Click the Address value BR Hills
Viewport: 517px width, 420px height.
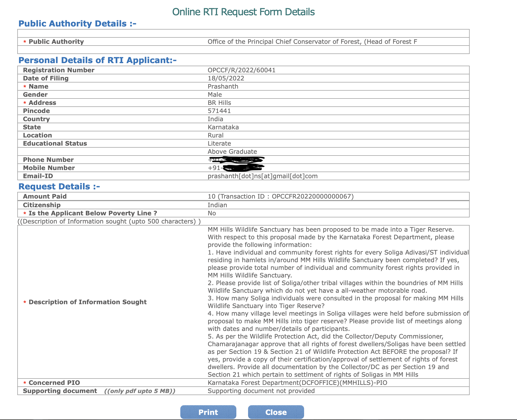click(x=219, y=103)
